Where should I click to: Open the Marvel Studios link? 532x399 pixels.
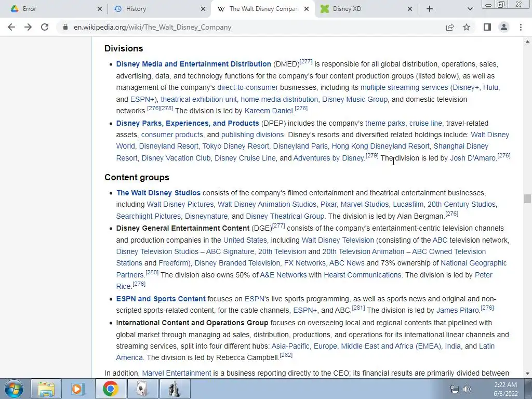[x=365, y=205]
